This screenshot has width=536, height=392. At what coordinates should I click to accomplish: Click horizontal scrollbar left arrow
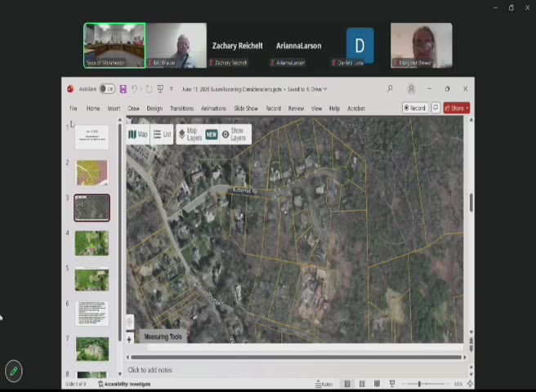(x=127, y=357)
